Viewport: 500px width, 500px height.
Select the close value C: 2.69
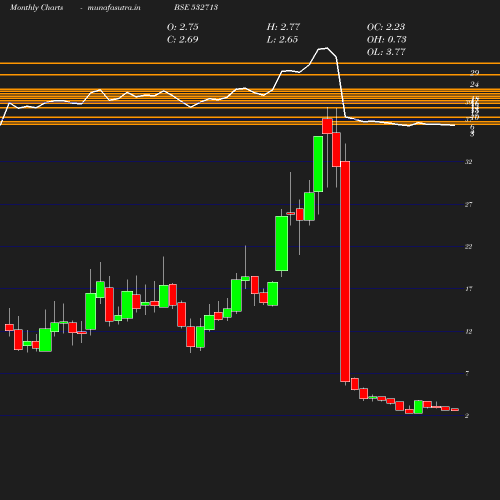182,39
